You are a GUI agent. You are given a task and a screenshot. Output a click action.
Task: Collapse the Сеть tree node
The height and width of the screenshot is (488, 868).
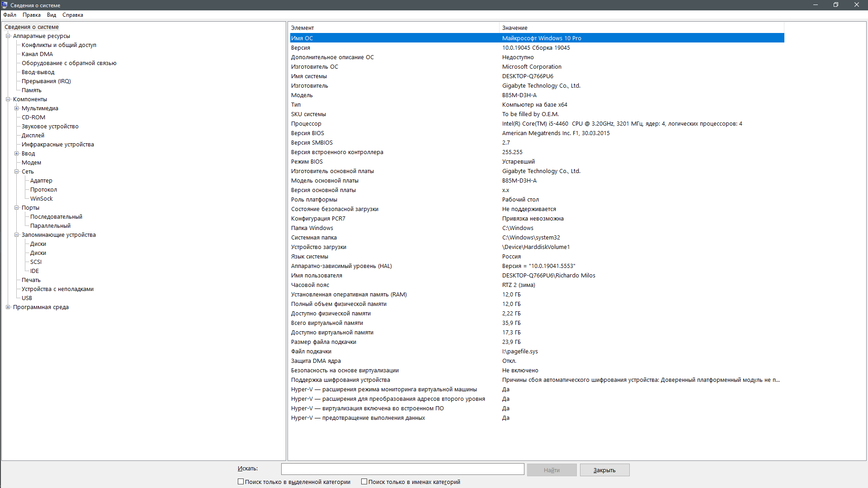pos(16,172)
